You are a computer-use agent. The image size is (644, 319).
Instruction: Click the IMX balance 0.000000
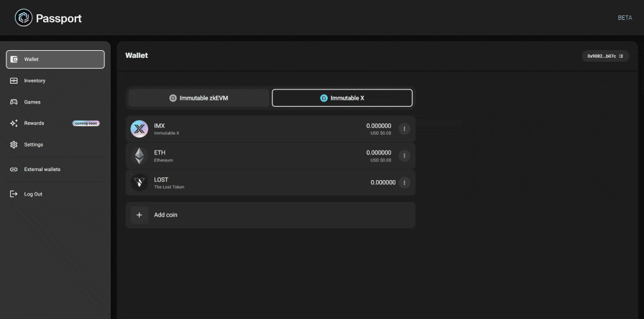(x=379, y=126)
